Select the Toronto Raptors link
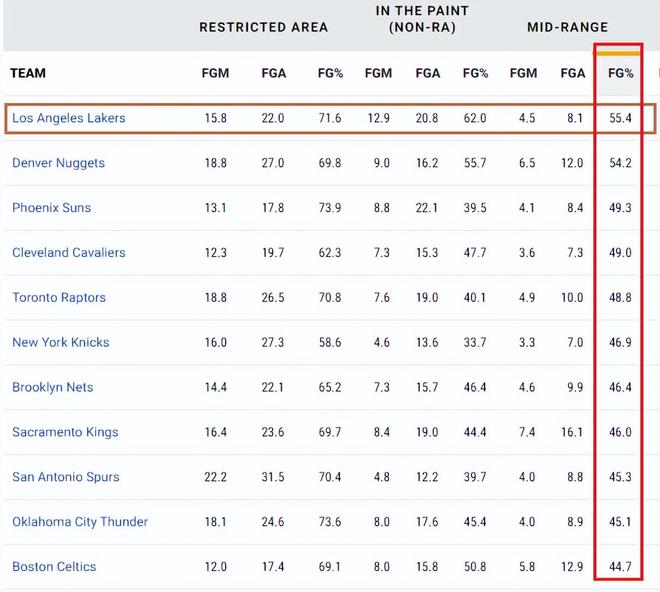The image size is (660, 592). pos(59,298)
